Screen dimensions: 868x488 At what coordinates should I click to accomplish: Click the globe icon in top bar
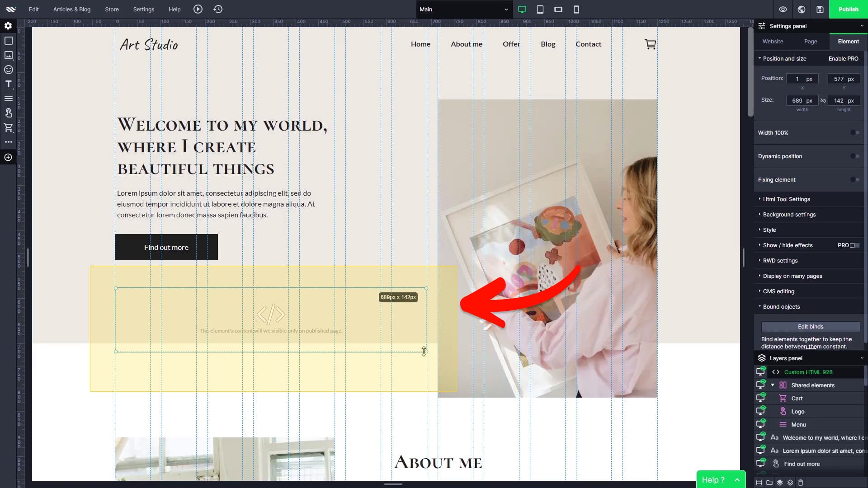coord(802,9)
